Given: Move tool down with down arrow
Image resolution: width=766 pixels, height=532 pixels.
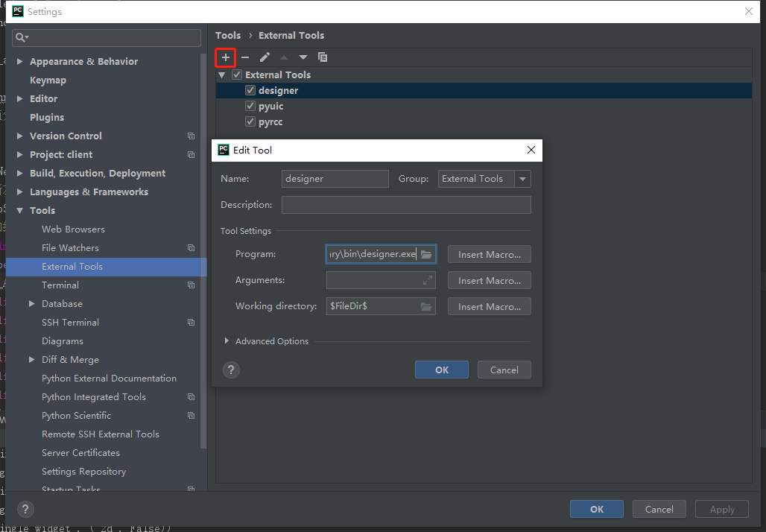Looking at the screenshot, I should point(303,57).
